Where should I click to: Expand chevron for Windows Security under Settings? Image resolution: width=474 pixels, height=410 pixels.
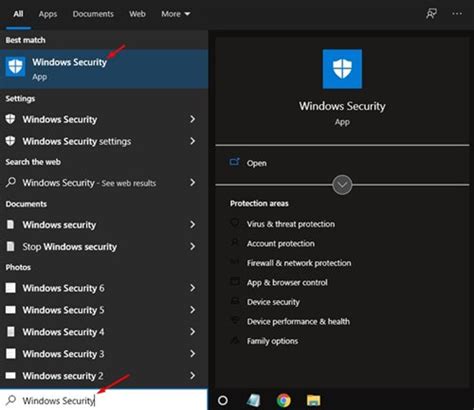192,119
